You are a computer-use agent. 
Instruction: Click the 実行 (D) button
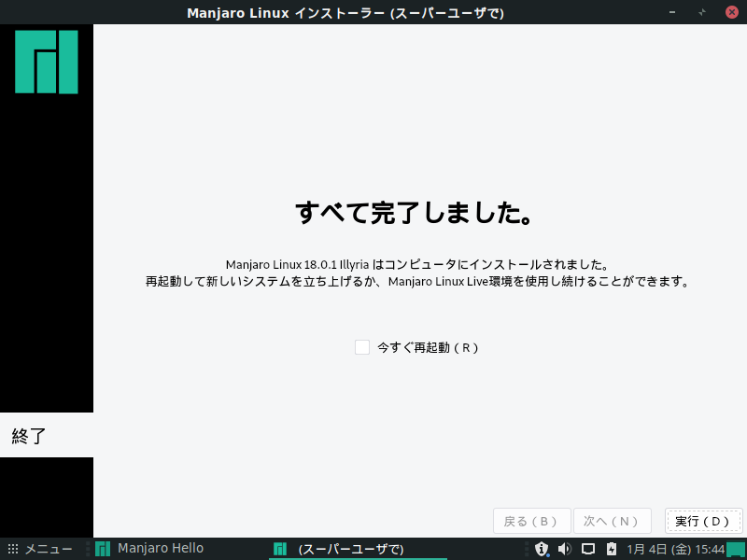[x=703, y=521]
